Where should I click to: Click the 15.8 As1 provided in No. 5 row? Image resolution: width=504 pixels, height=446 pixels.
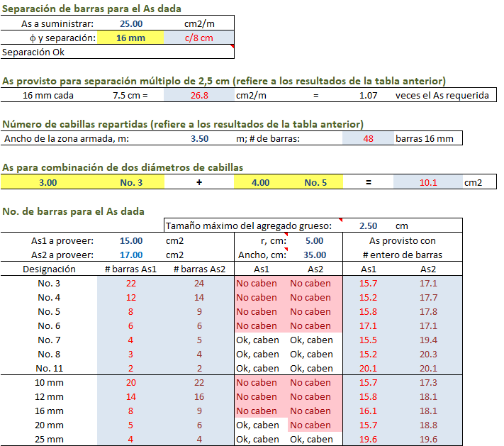pyautogui.click(x=368, y=311)
